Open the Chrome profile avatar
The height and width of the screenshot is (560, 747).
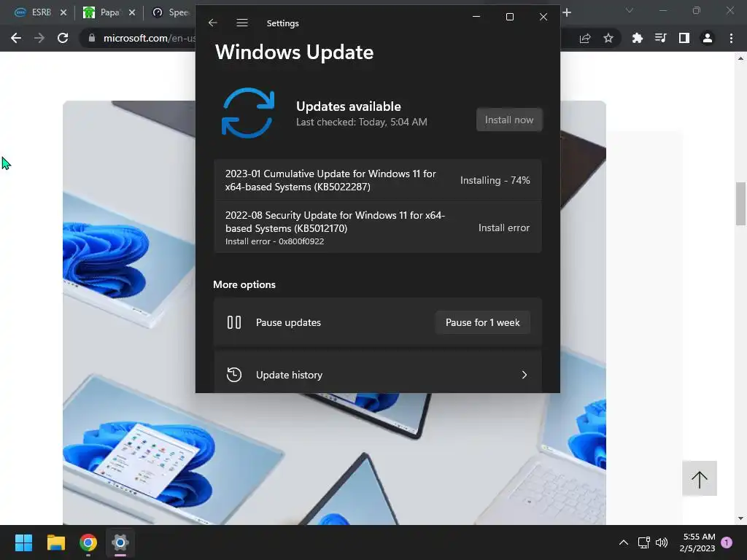[x=708, y=38]
